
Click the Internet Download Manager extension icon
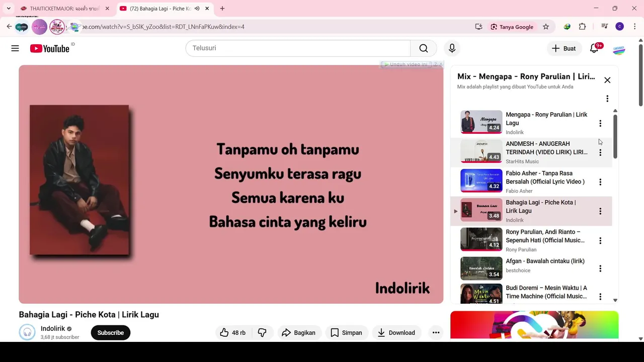tap(567, 27)
